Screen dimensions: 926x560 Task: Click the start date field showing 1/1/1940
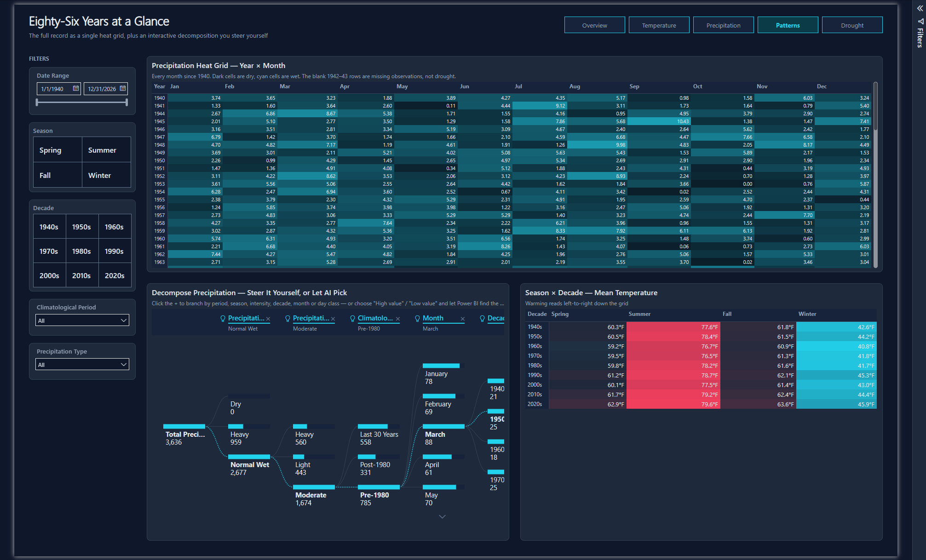(58, 89)
